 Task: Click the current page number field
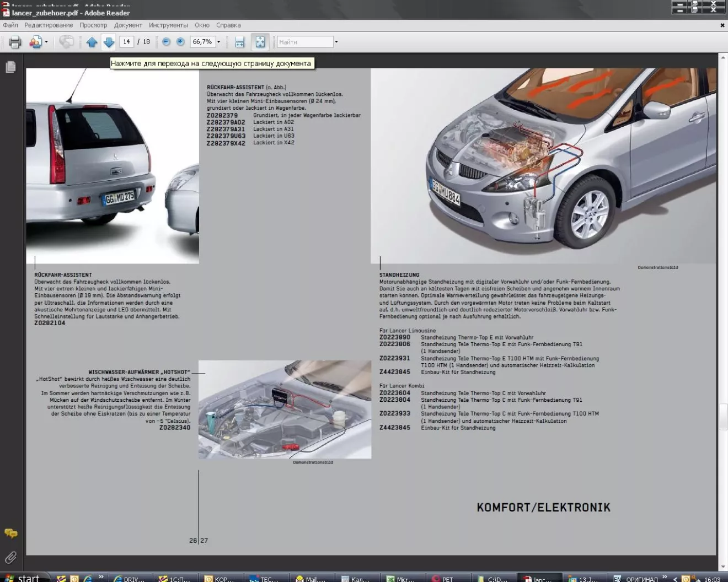pyautogui.click(x=126, y=42)
